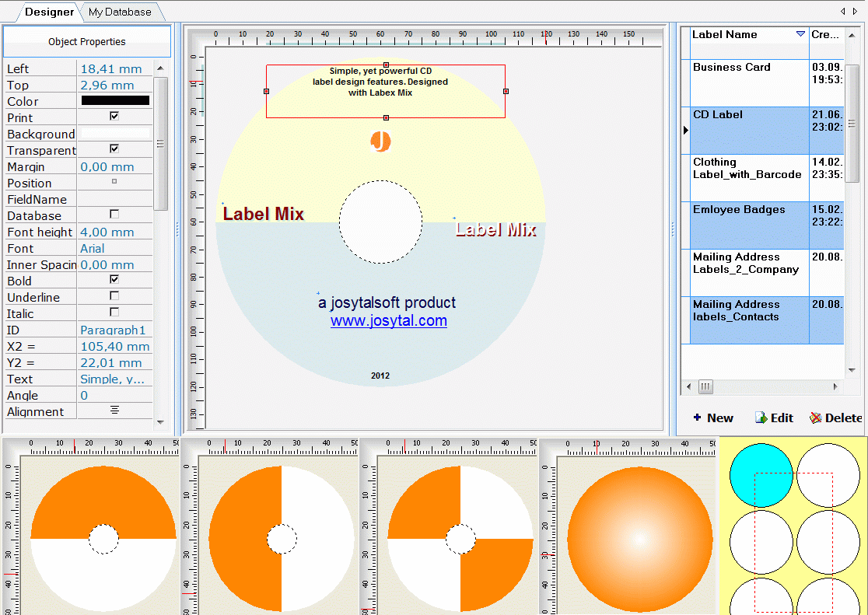Viewport: 868px width, 615px height.
Task: Click the New label plus icon
Action: point(698,418)
